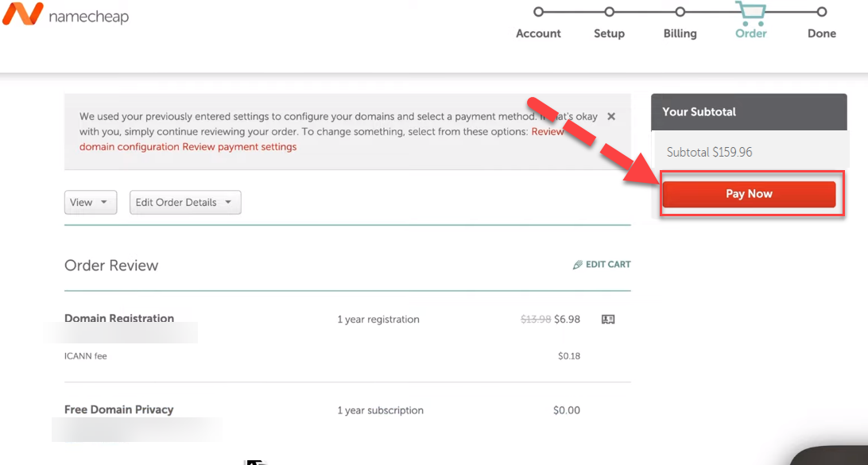
Task: Click the Pay Now button
Action: 749,194
